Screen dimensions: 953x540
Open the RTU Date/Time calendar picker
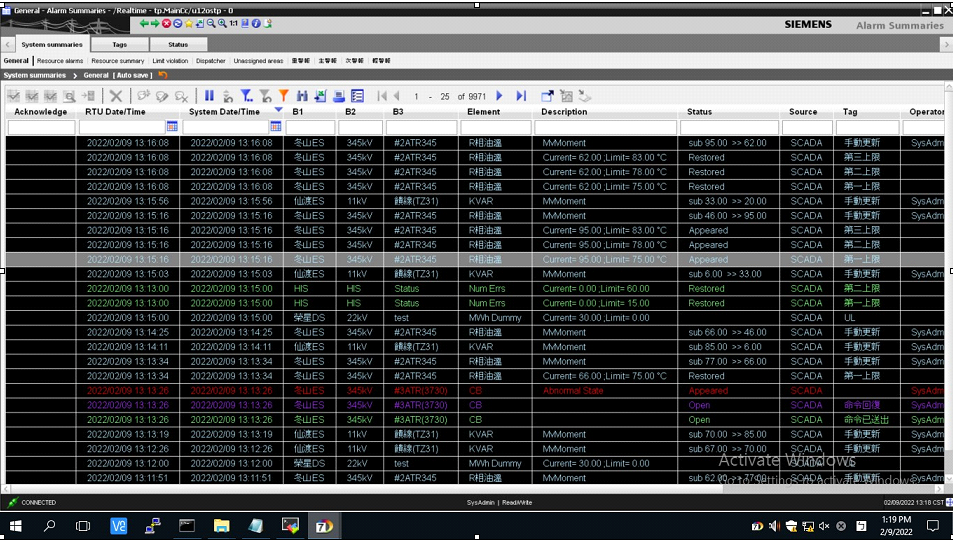point(172,127)
